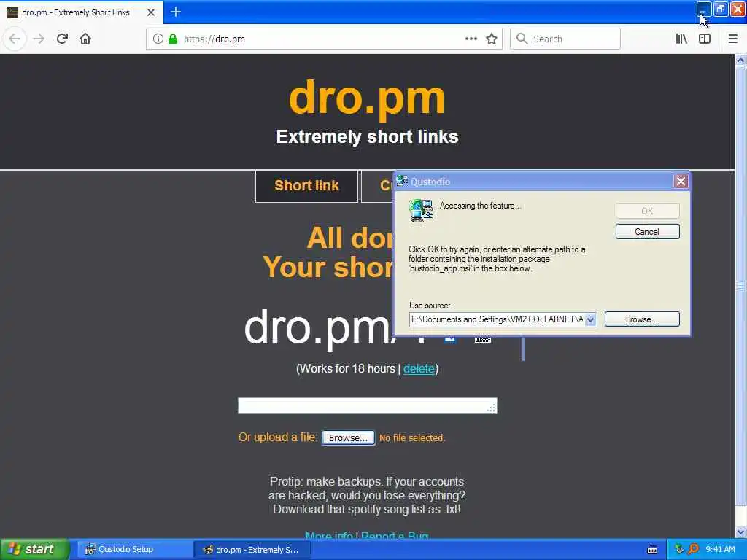Click Browse to upload a file

(x=348, y=437)
